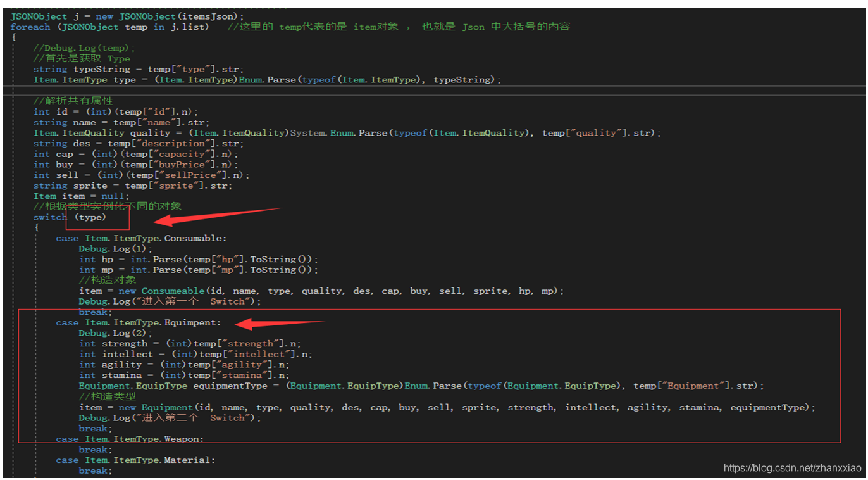Click the line 'Debug.Log(2);'
868x480 pixels.
click(116, 333)
